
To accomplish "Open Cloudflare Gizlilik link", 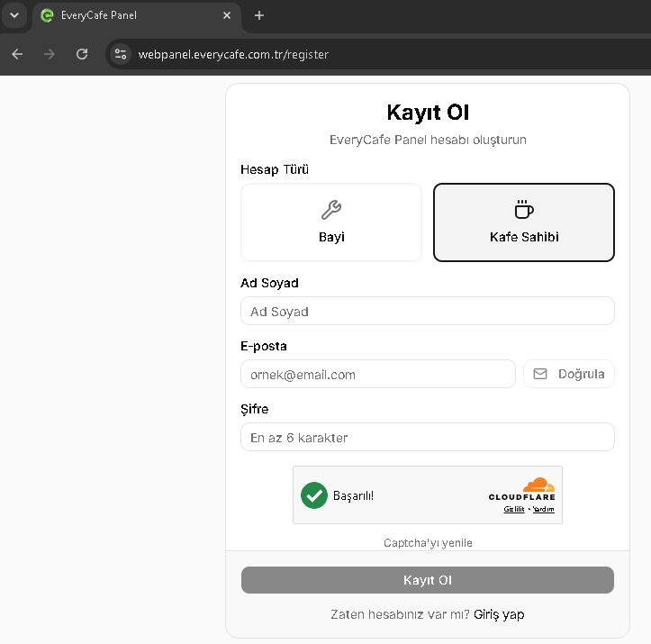I will (x=514, y=510).
